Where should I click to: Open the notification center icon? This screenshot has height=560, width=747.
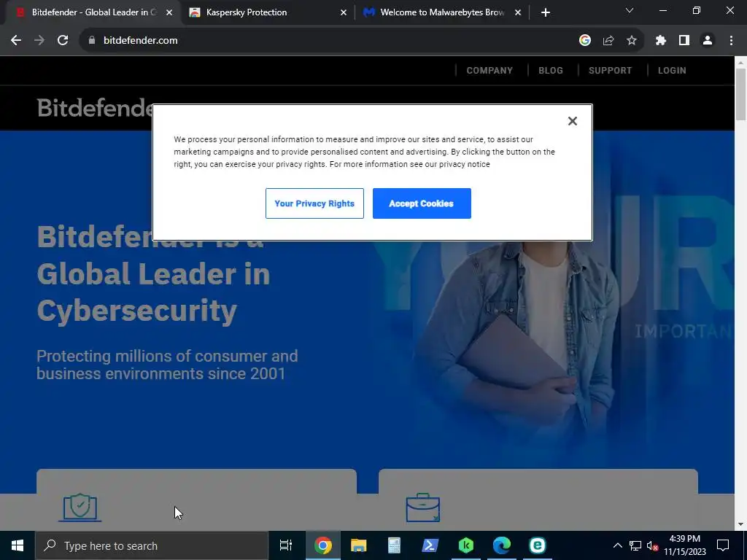723,545
